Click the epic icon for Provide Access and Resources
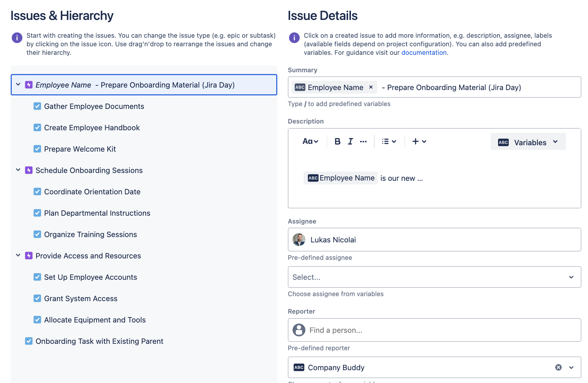Image resolution: width=588 pixels, height=383 pixels. click(28, 256)
